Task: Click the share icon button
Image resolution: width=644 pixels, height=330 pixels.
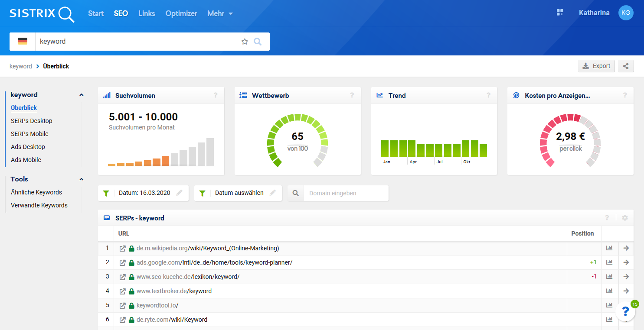Action: (626, 66)
